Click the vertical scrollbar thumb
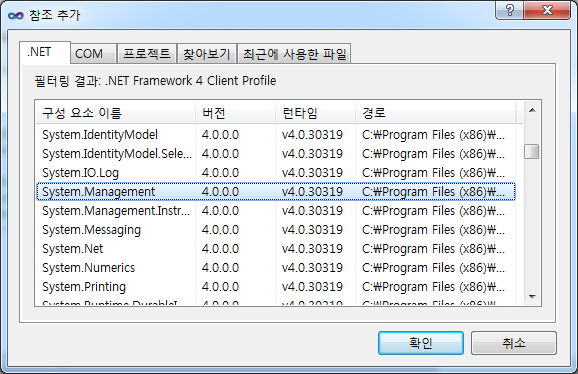The width and height of the screenshot is (578, 374). pos(532,151)
